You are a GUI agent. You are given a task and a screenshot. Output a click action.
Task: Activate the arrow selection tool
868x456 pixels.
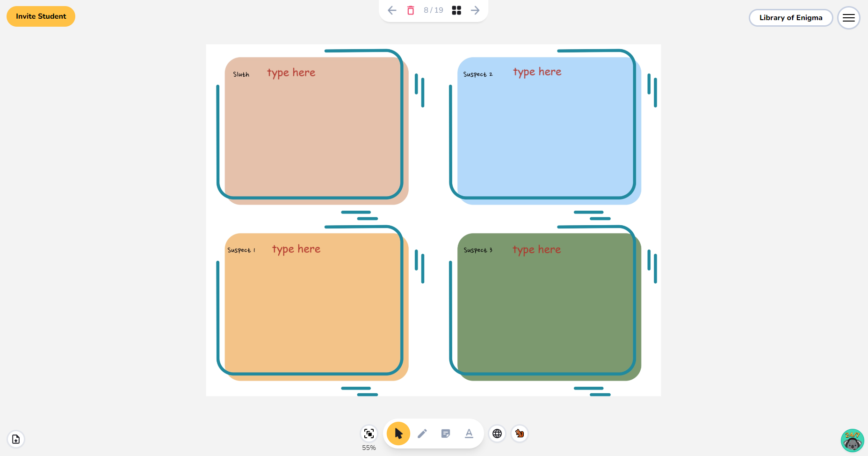pyautogui.click(x=398, y=434)
